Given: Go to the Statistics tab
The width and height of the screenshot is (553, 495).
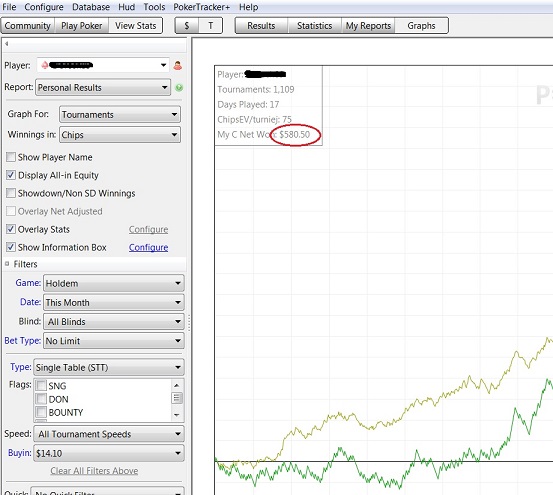Looking at the screenshot, I should [x=315, y=26].
